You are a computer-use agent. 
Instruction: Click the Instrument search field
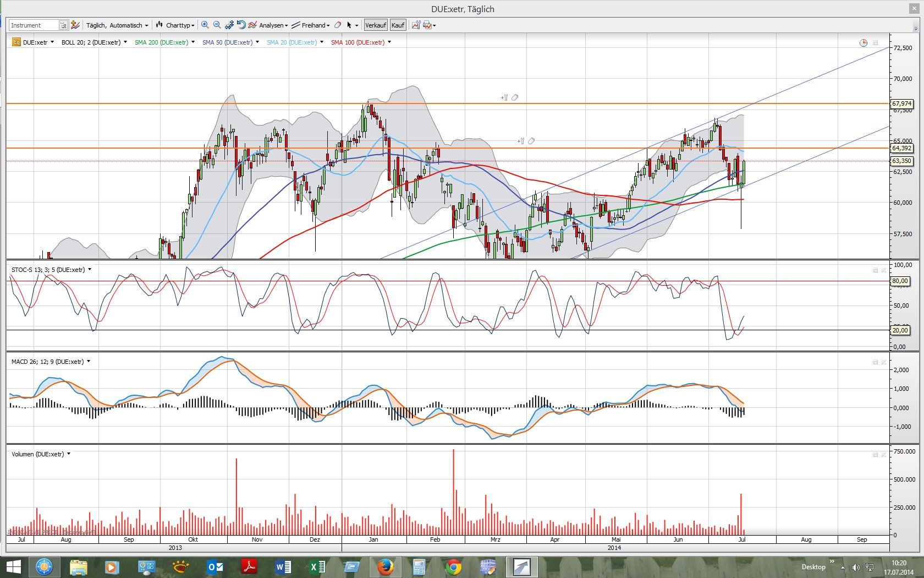[x=34, y=25]
